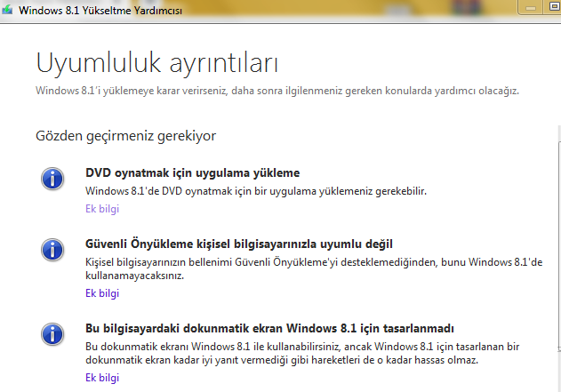
Task: Click the info icon beside dokunmatik ekran heading
Action: tap(52, 334)
